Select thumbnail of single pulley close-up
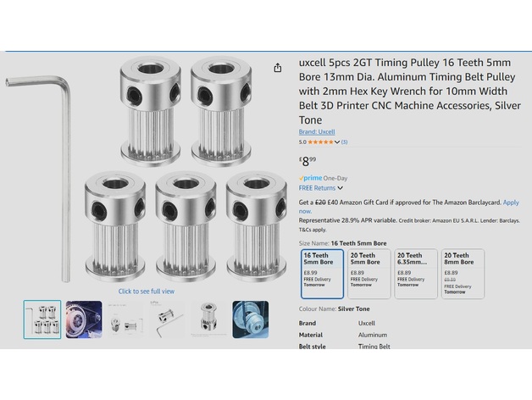 pos(209,319)
